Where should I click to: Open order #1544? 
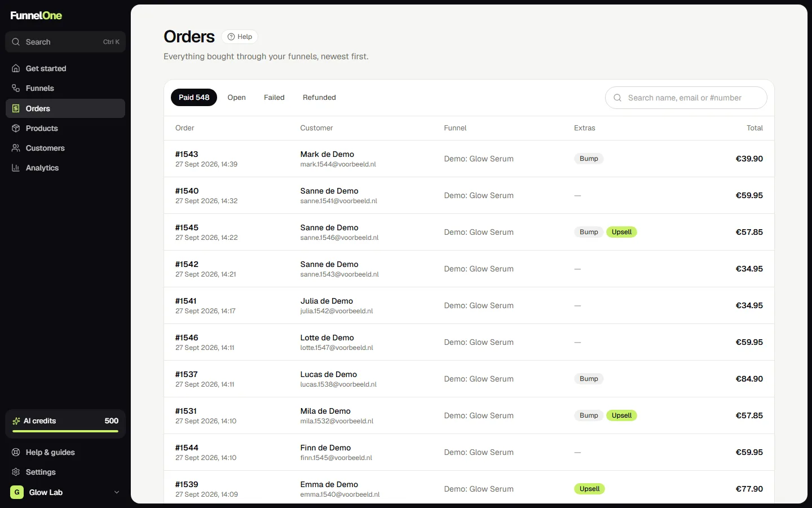(187, 448)
